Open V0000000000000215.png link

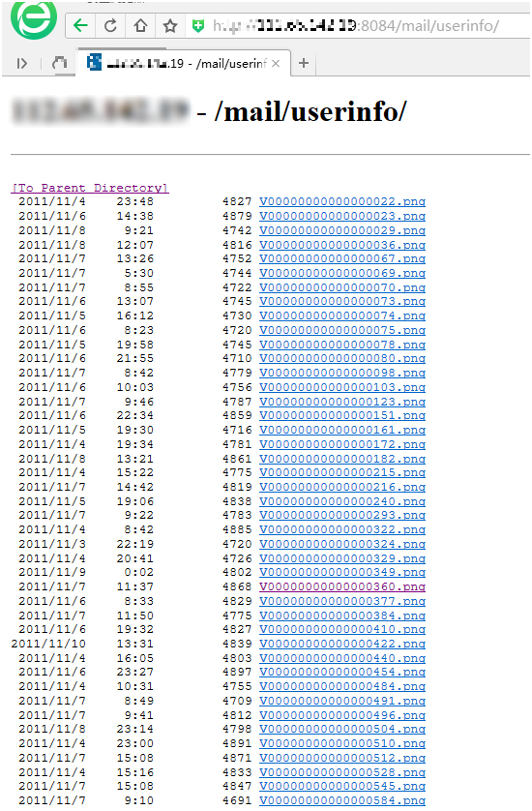(x=342, y=472)
